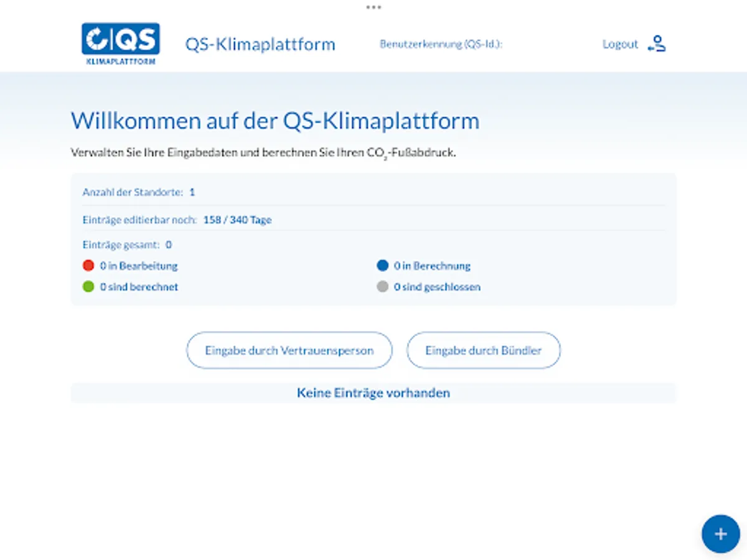The height and width of the screenshot is (560, 747).
Task: Toggle the '0 sind geschlossen' status filter
Action: [x=437, y=286]
